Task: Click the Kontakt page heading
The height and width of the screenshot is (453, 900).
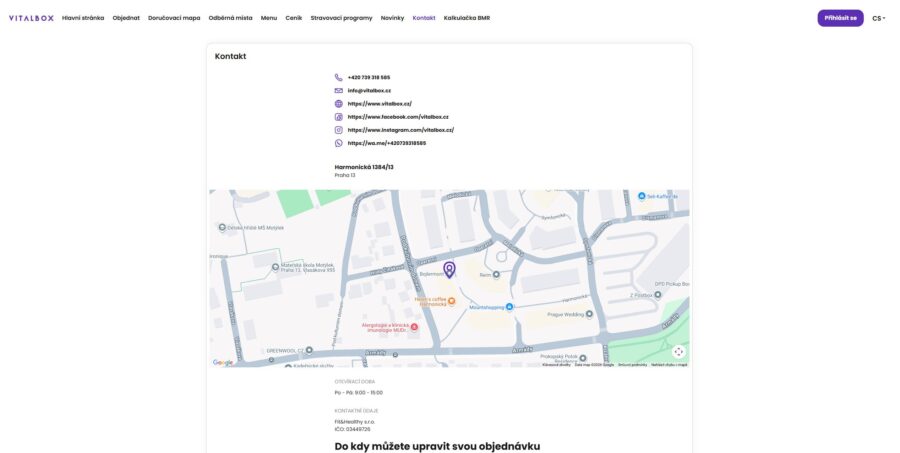Action: 230,56
